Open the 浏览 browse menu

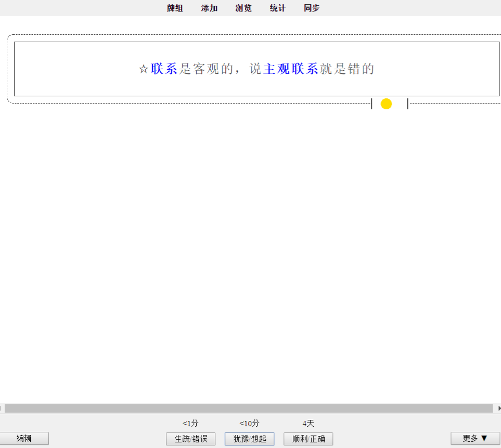pyautogui.click(x=243, y=8)
